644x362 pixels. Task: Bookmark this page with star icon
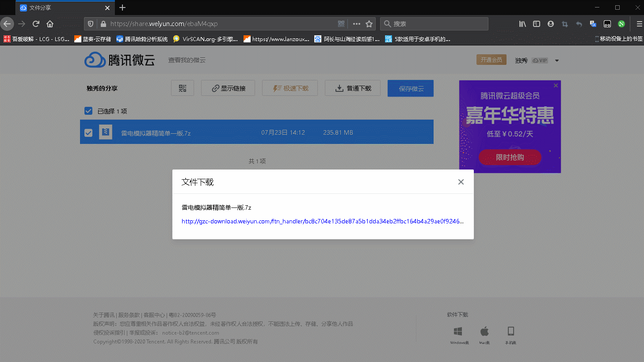pos(369,24)
